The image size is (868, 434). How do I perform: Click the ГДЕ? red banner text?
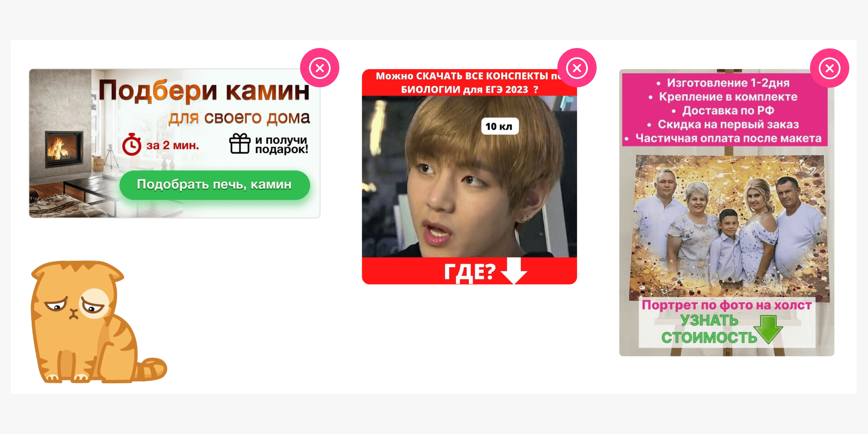470,272
